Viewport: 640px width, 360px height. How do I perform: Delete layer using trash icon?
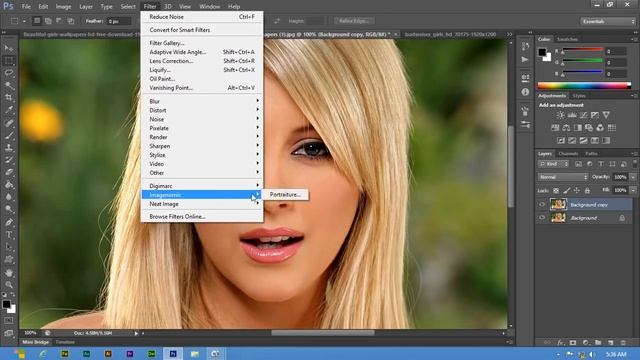pos(623,342)
